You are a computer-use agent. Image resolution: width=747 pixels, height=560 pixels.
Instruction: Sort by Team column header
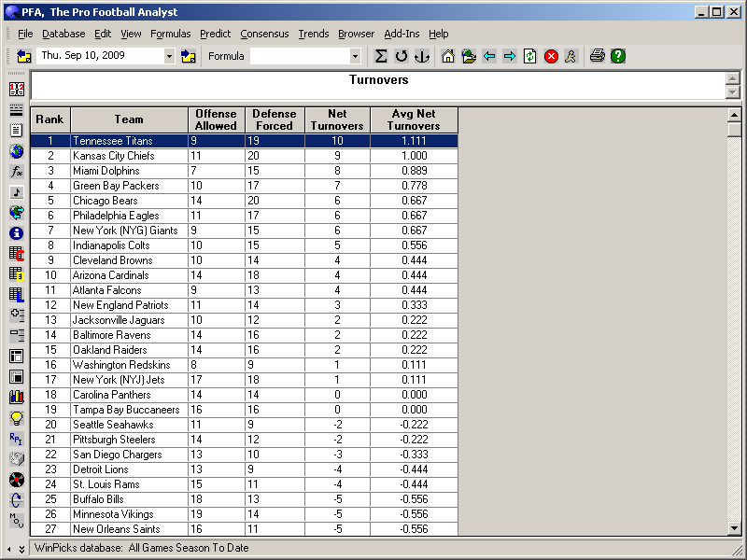[129, 119]
